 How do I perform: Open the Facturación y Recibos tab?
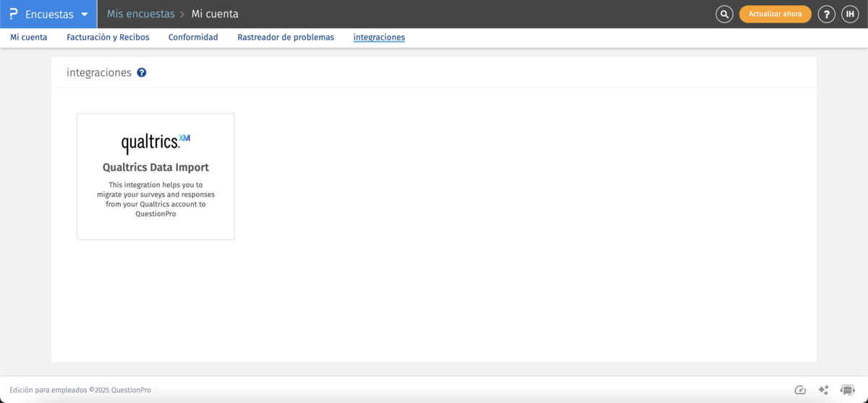[x=108, y=38]
